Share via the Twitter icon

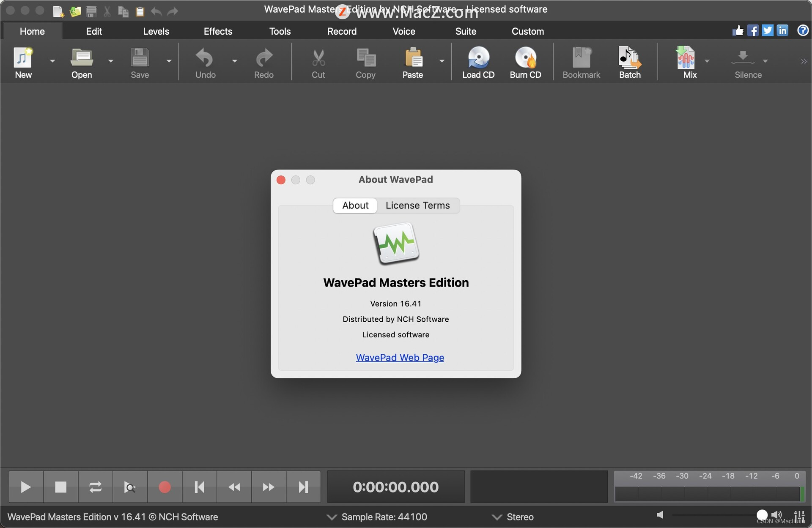coord(768,30)
